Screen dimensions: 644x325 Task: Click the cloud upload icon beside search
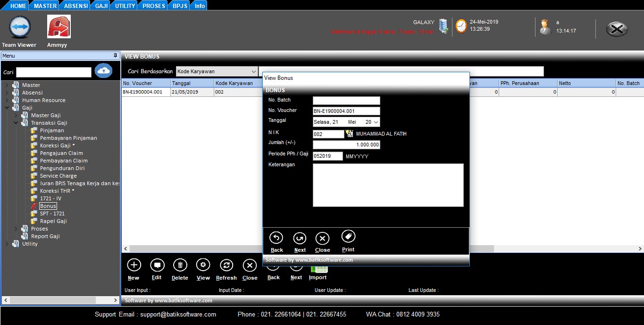pos(103,71)
